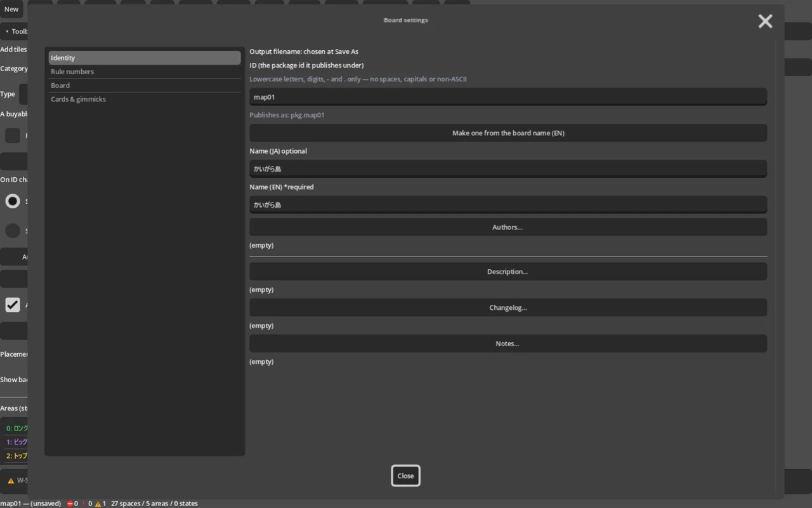Click the New button in the background toolbar

coord(11,9)
